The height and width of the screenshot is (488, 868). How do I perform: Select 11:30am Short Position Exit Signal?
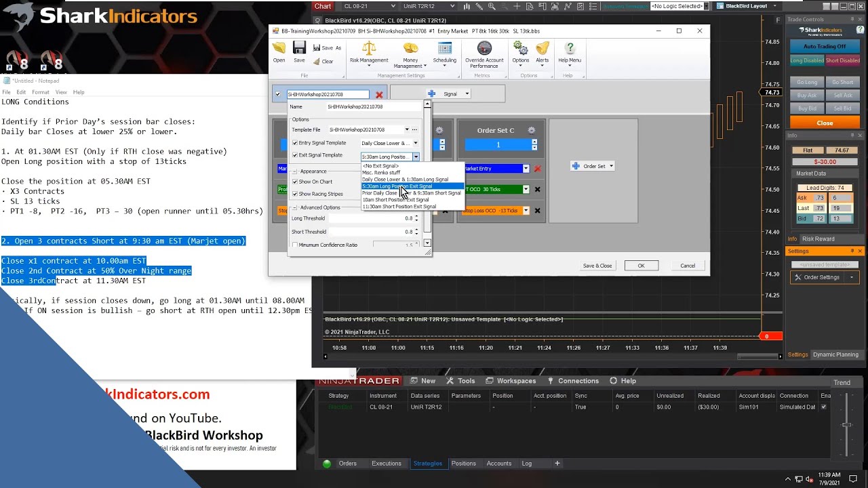399,207
